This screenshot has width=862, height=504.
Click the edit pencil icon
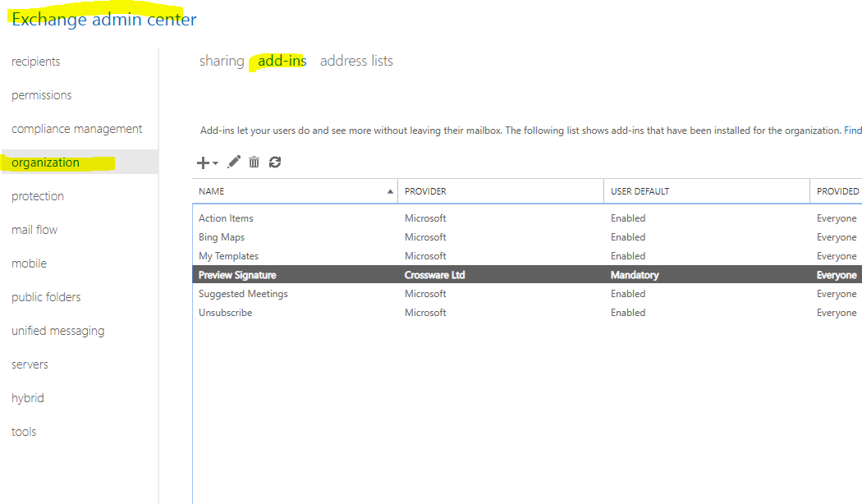tap(234, 163)
